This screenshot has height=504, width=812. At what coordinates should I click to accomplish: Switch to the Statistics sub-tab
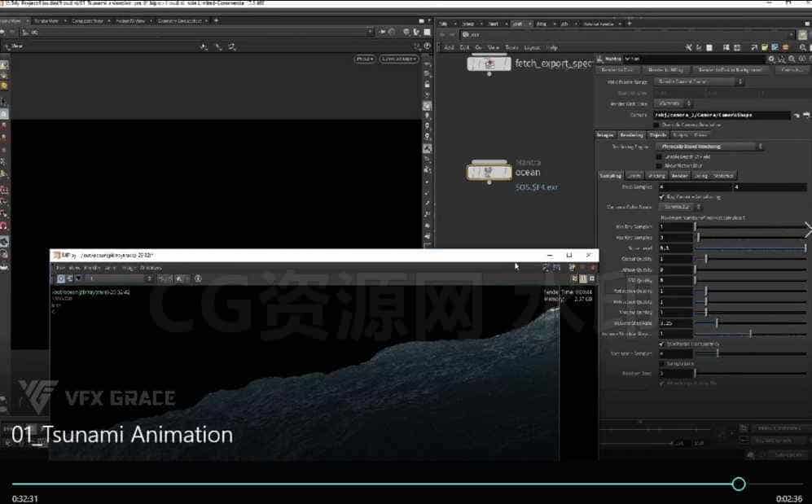[x=723, y=175]
